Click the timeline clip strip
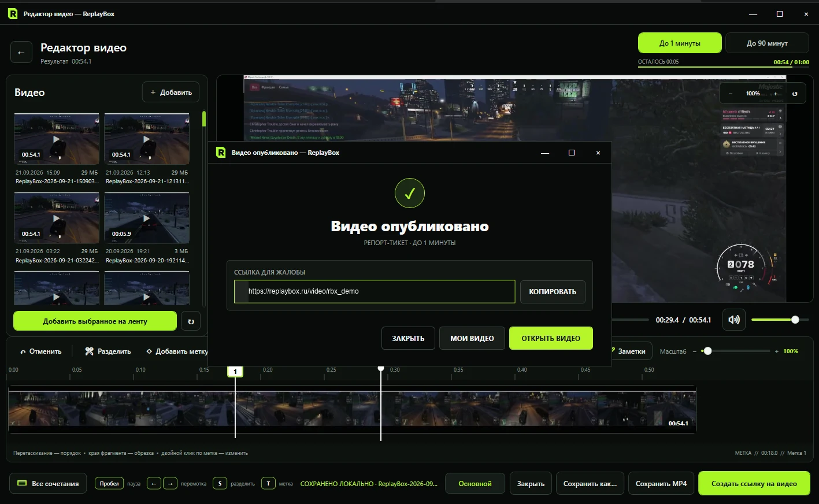This screenshot has height=504, width=819. (352, 409)
